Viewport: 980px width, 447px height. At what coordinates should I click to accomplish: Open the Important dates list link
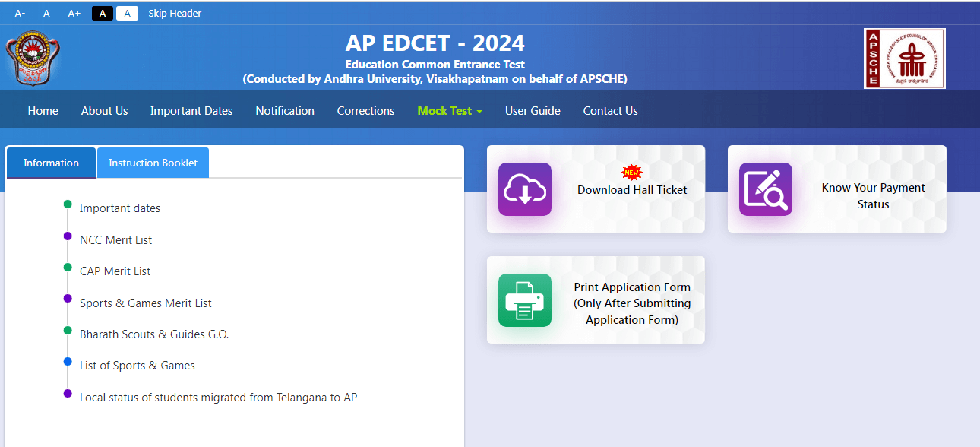click(x=120, y=208)
